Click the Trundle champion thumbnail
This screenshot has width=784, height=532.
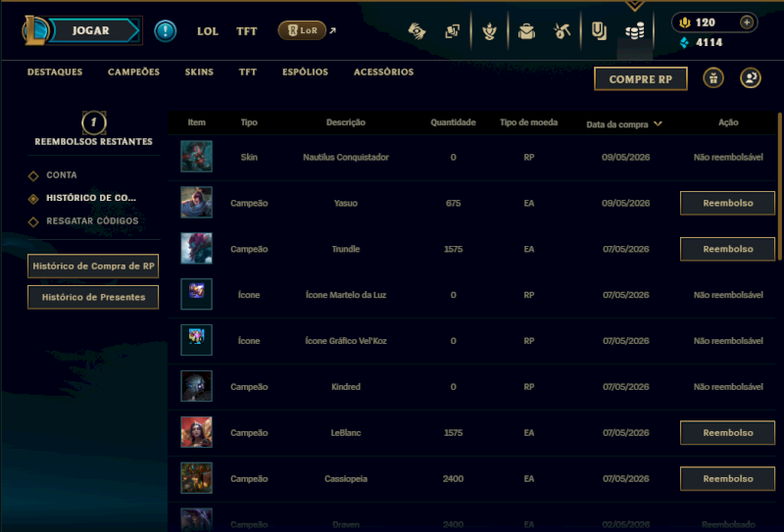tap(197, 249)
